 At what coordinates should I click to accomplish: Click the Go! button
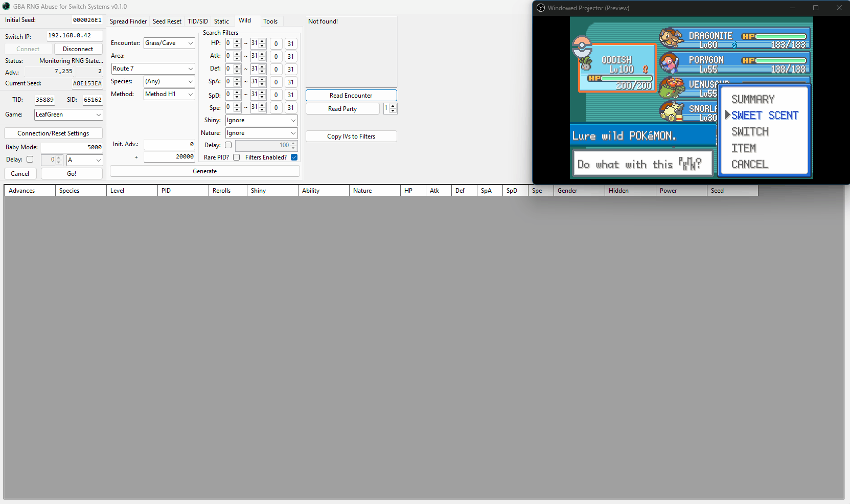tap(72, 174)
